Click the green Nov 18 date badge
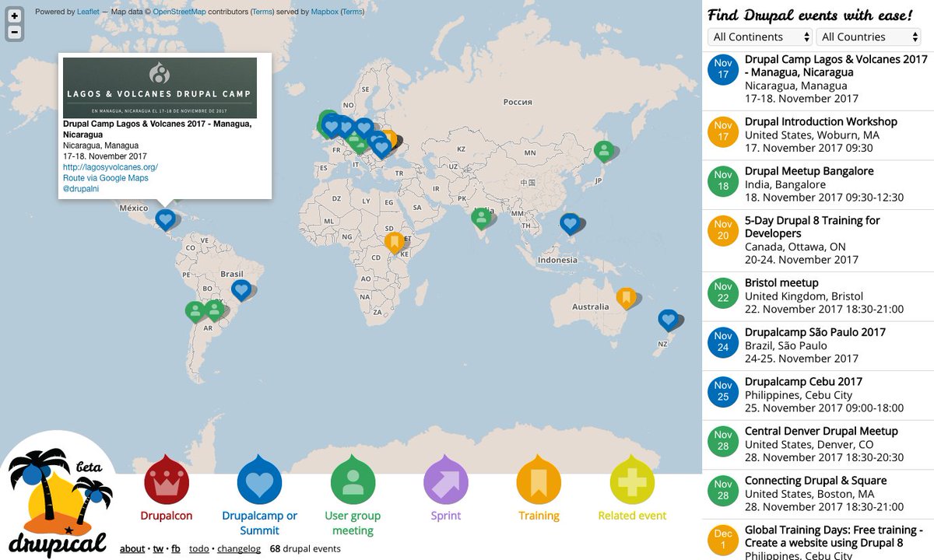934x560 pixels. point(723,181)
